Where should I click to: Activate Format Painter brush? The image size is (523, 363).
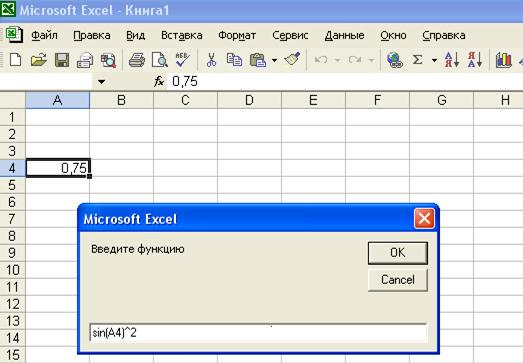293,59
